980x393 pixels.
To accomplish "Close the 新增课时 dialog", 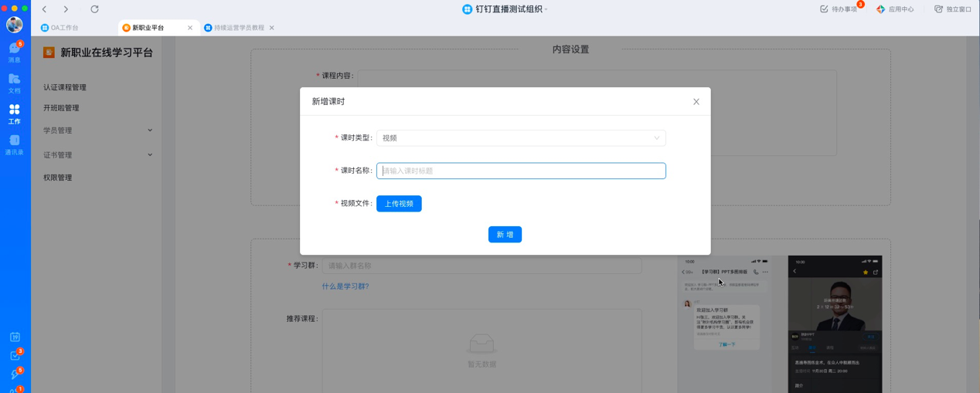I will [696, 102].
